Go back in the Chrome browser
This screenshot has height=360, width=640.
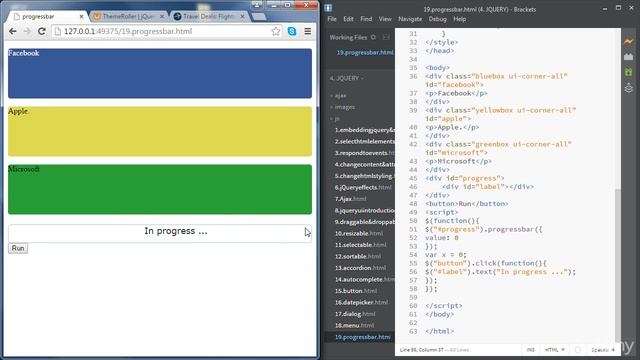point(13,31)
